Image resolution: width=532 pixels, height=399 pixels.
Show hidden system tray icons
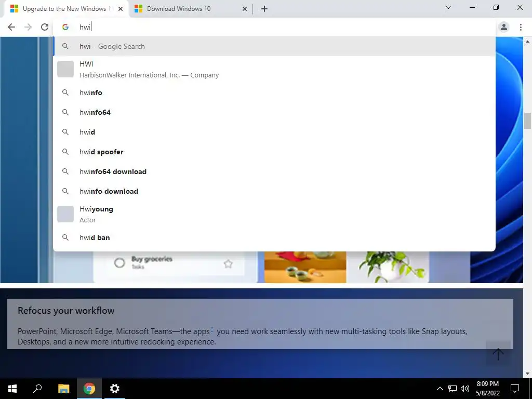(x=440, y=389)
